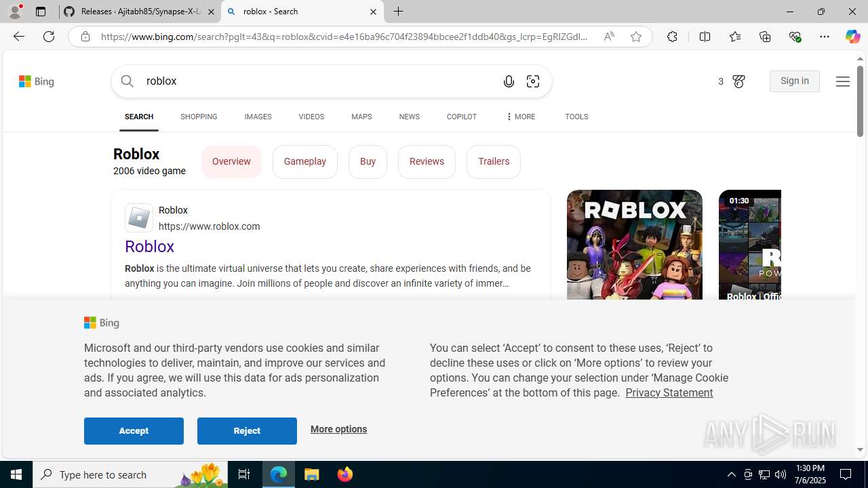Search using voice microphone icon
Viewport: 868px width, 488px height.
tap(509, 81)
